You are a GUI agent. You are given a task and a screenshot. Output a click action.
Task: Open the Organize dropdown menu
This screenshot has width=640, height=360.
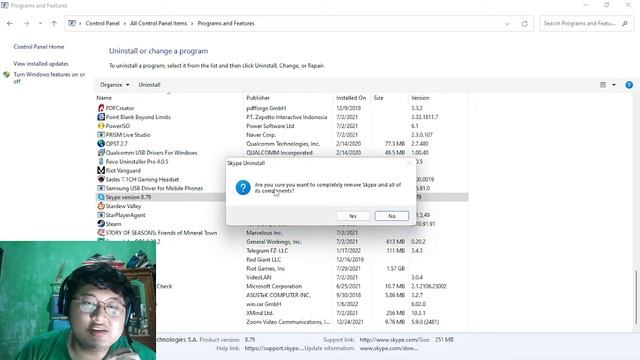pyautogui.click(x=114, y=84)
